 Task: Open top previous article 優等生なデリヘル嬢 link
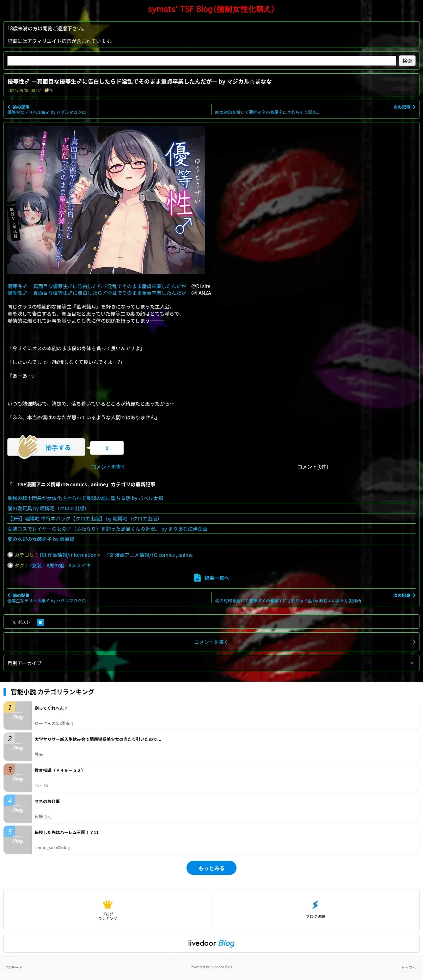(47, 112)
